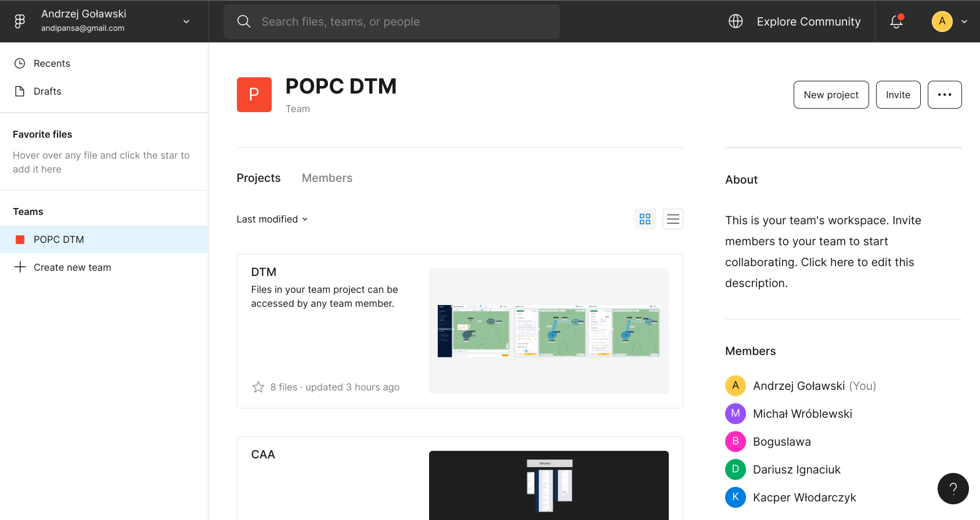Click the 8 files updated 3 hours ago text

pyautogui.click(x=334, y=387)
